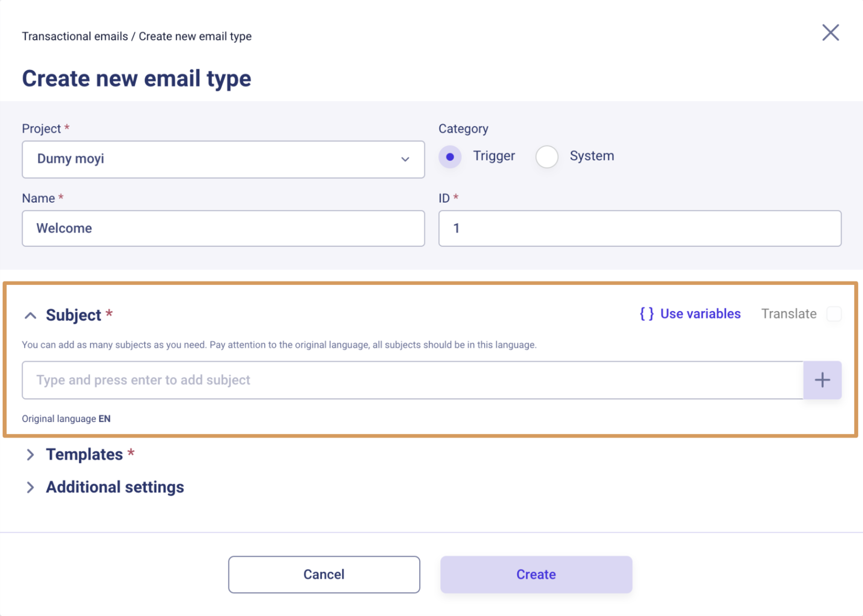
Task: Collapse the Subject section chevron
Action: click(30, 316)
